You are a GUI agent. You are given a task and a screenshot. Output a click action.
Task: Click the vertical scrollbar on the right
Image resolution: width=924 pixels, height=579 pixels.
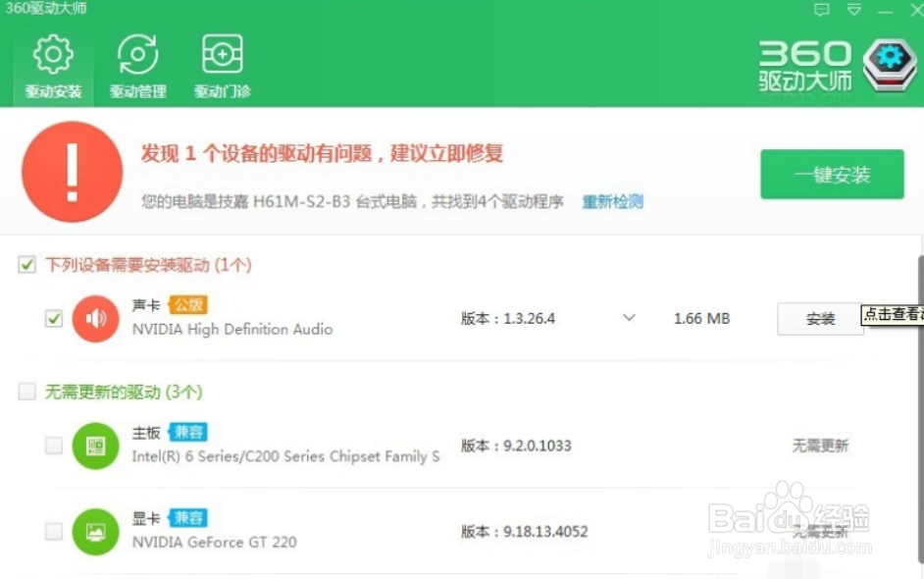(x=920, y=410)
